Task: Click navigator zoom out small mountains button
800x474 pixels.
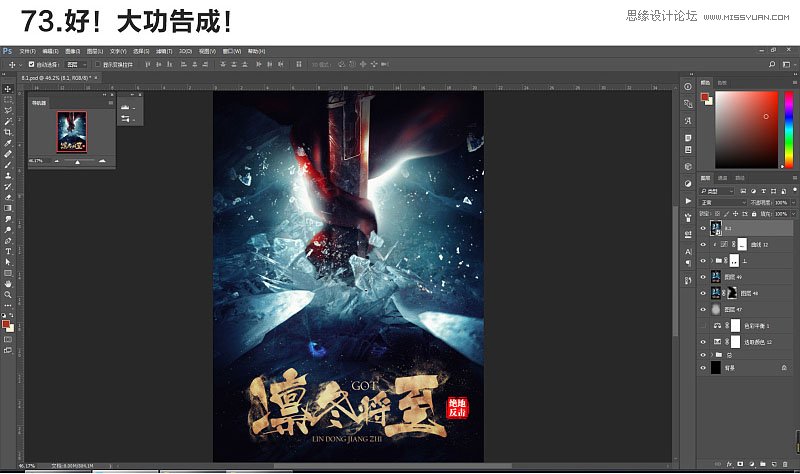Action: [x=57, y=161]
